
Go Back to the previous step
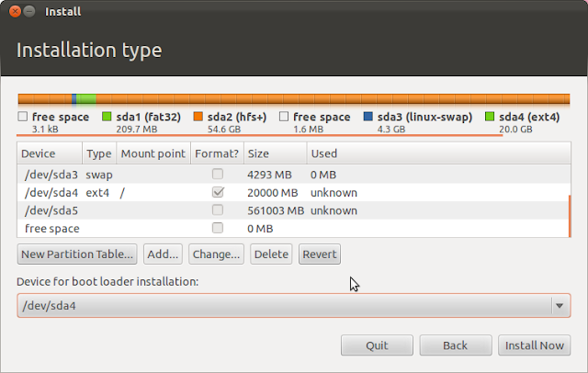[456, 345]
